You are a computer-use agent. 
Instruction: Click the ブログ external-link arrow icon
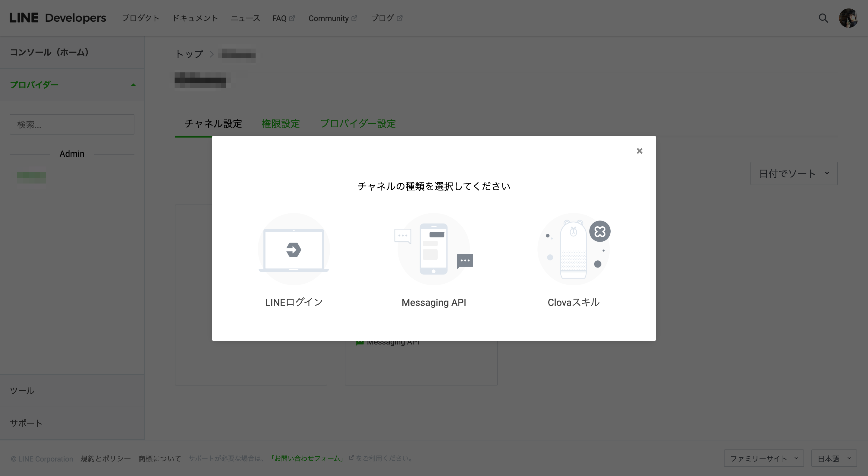tap(399, 18)
